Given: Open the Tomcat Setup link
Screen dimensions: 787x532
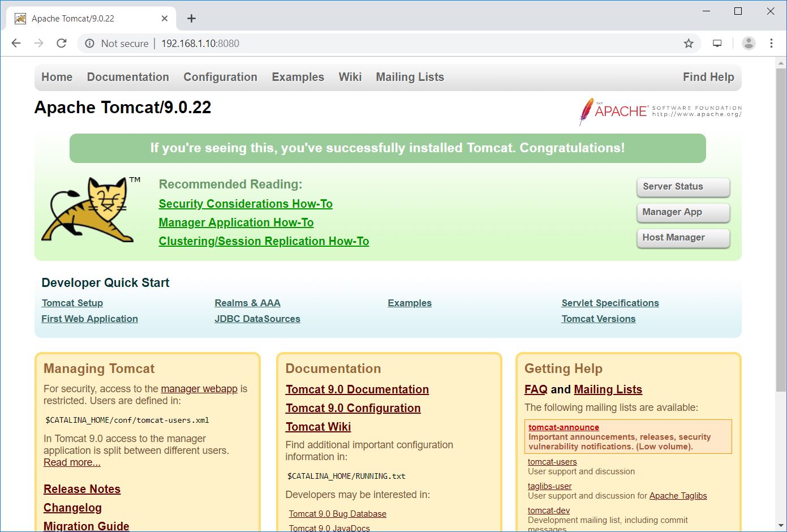Looking at the screenshot, I should [x=72, y=303].
